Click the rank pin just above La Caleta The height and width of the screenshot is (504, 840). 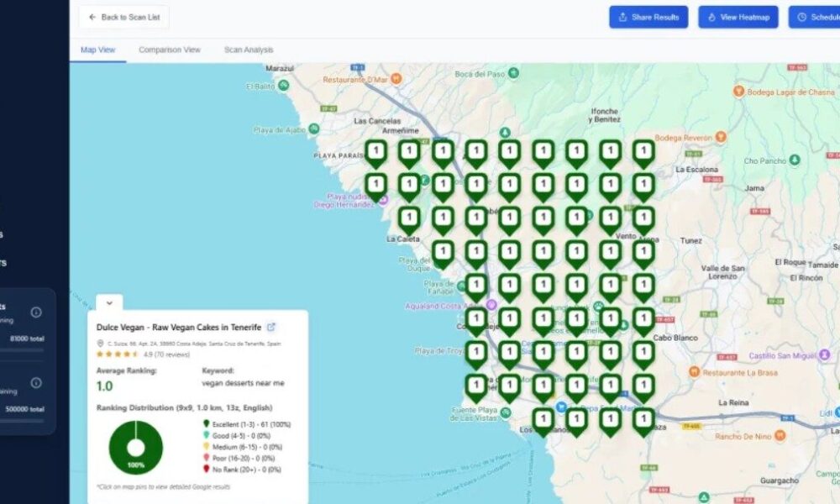click(x=409, y=221)
